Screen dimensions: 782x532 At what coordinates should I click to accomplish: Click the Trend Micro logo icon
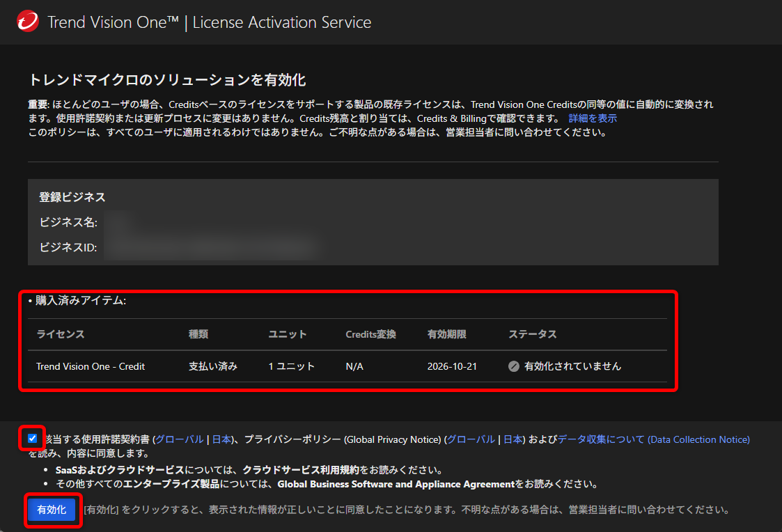[x=28, y=22]
